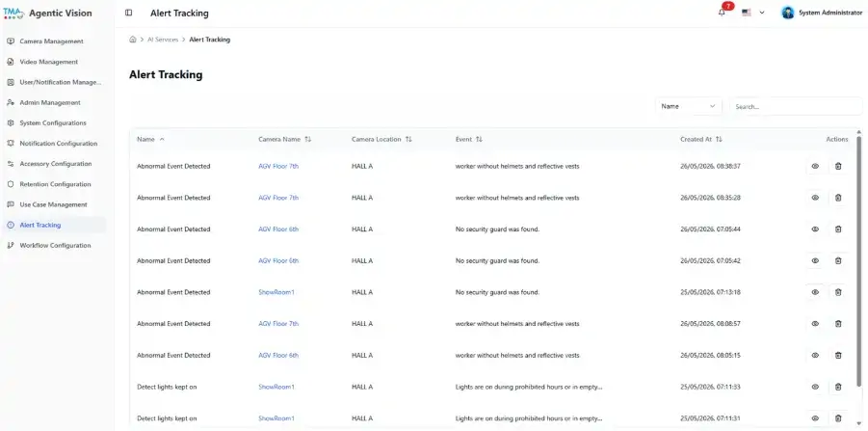Click the Accessory Configuration sliders icon
The image size is (868, 431).
10,164
